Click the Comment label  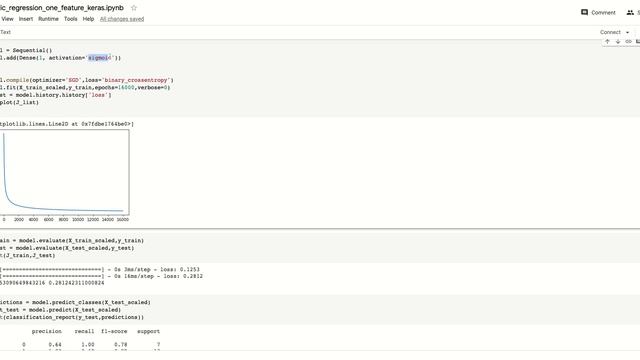coord(603,13)
